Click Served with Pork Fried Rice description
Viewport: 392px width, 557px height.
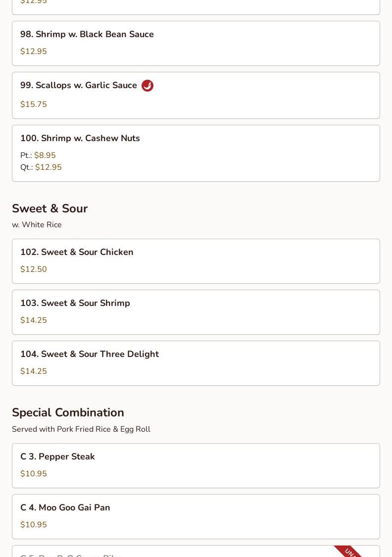click(x=81, y=429)
